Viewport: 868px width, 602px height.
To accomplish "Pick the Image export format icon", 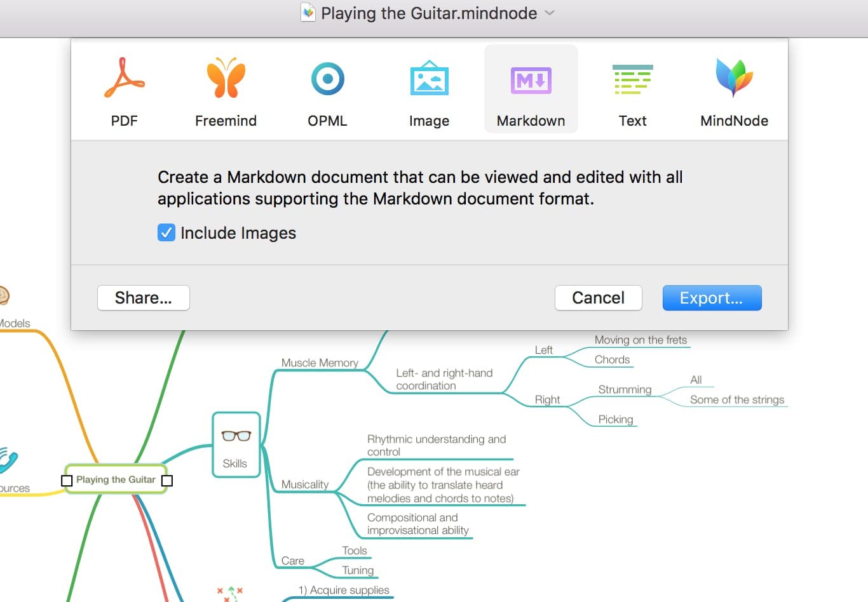I will point(429,79).
